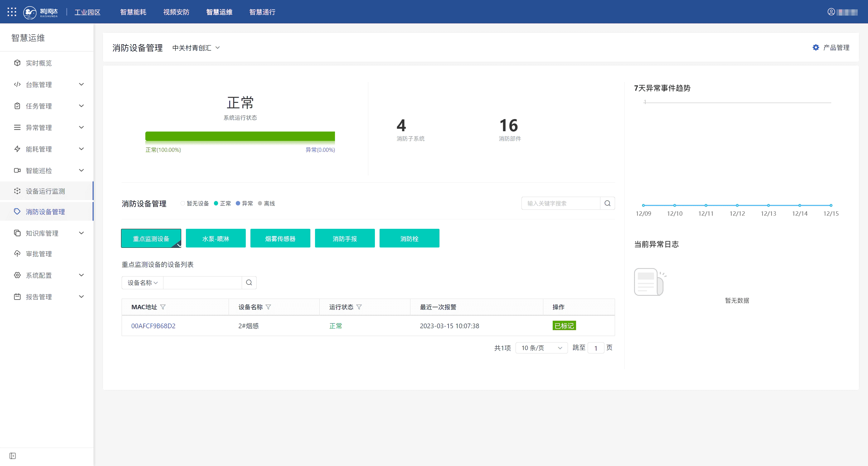Click the device list search icon
868x466 pixels.
pos(249,282)
